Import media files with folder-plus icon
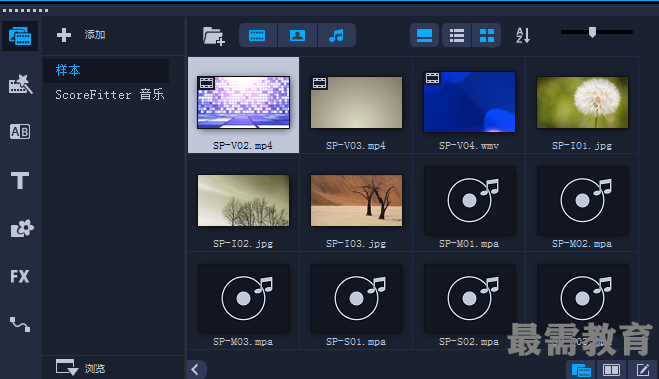The width and height of the screenshot is (659, 379). point(214,36)
